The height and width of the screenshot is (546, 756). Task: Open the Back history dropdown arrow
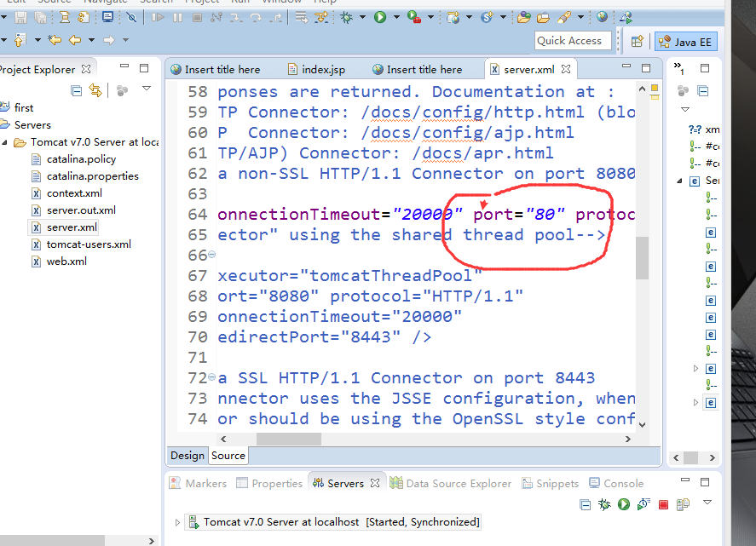(x=91, y=40)
